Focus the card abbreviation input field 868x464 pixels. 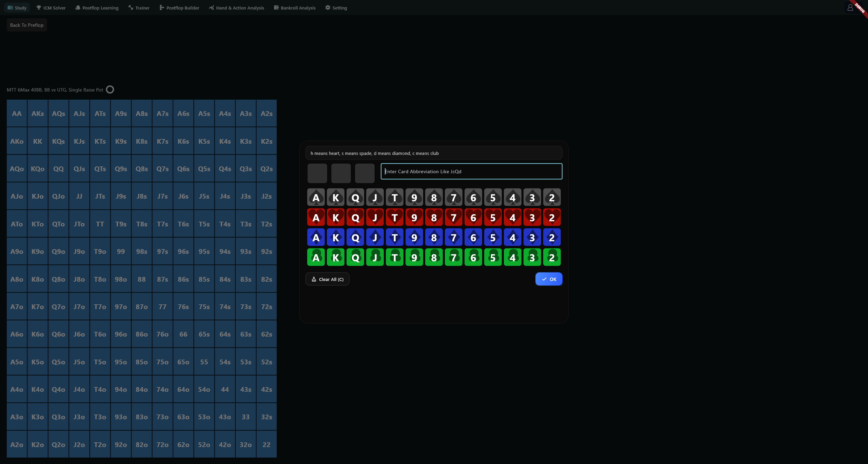(x=471, y=172)
